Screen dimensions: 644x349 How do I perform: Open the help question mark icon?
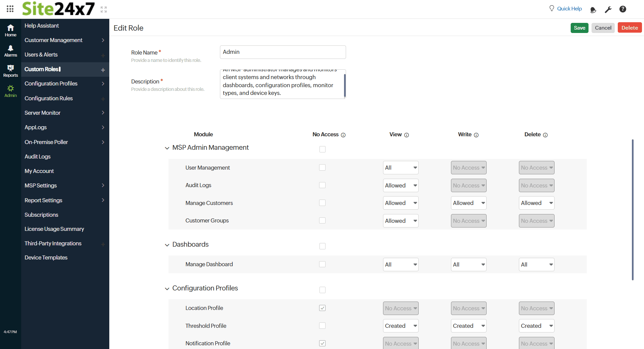pos(623,9)
